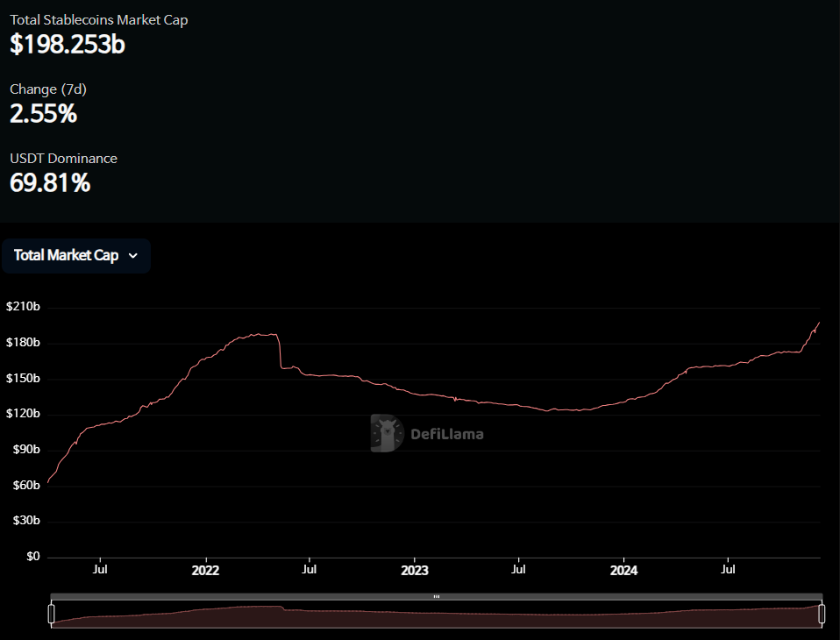
Task: Click the Total Stablecoins Market Cap heading
Action: (x=99, y=19)
